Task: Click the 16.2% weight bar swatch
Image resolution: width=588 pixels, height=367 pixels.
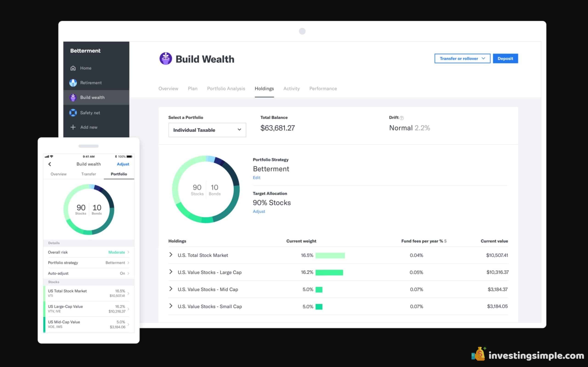Action: [329, 272]
